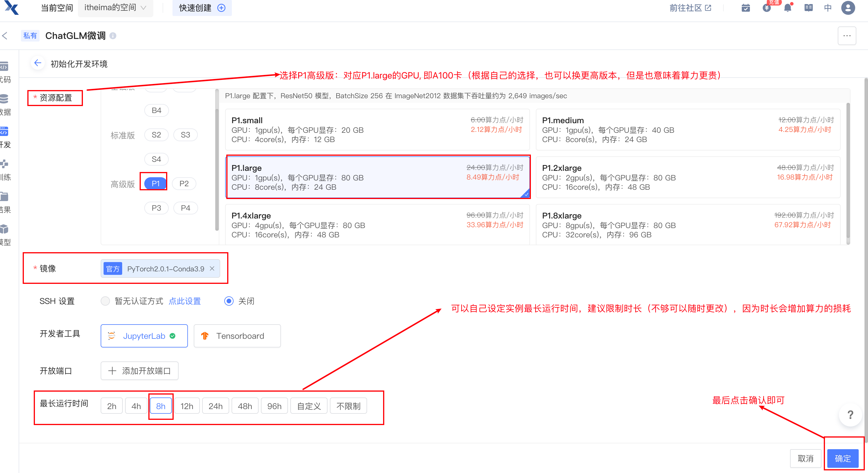868x473 pixels.
Task: Expand the itheima的空间 workspace dropdown
Action: (115, 8)
